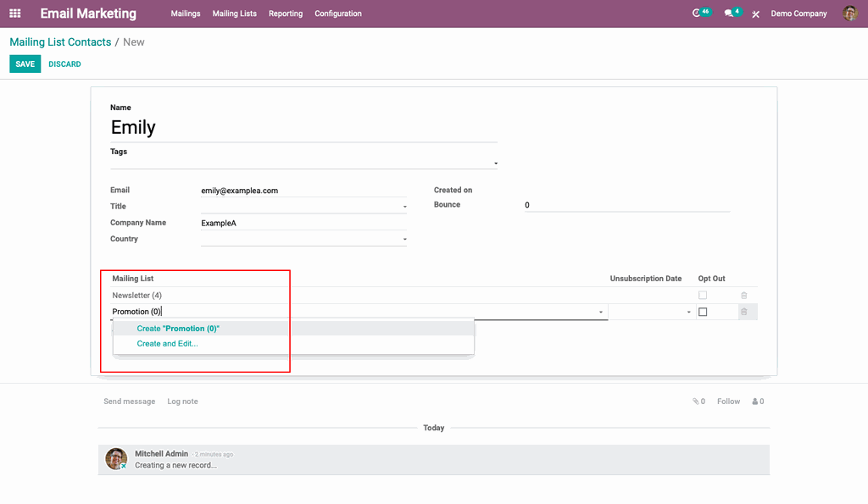Switch to the Mailing Lists menu
The width and height of the screenshot is (868, 504).
pos(234,14)
